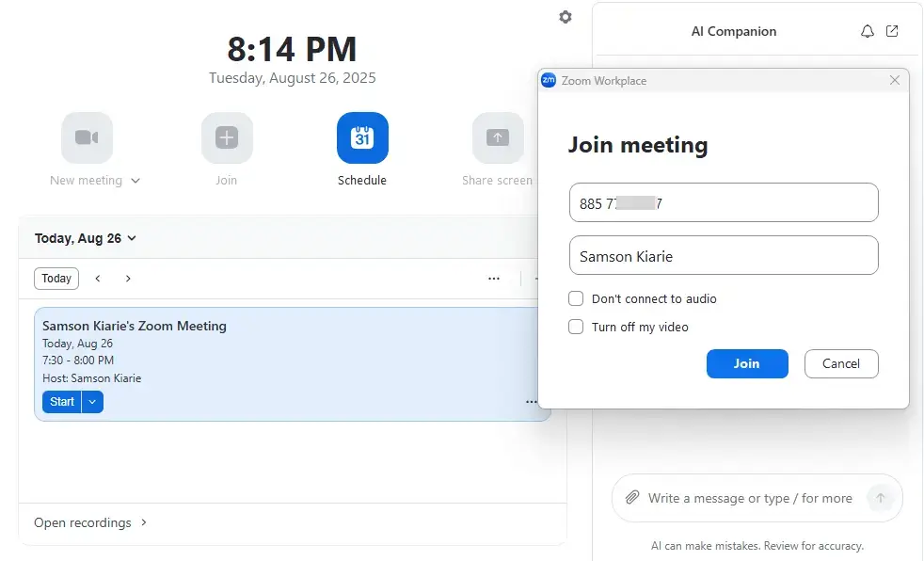Go to the next day arrow
924x561 pixels.
[x=128, y=279]
